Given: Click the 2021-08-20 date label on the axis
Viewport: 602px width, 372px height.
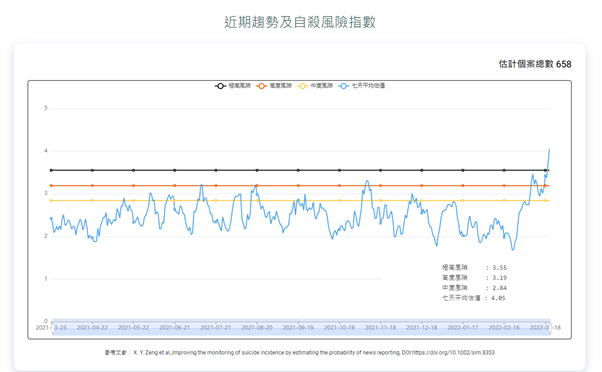Looking at the screenshot, I should point(257,327).
